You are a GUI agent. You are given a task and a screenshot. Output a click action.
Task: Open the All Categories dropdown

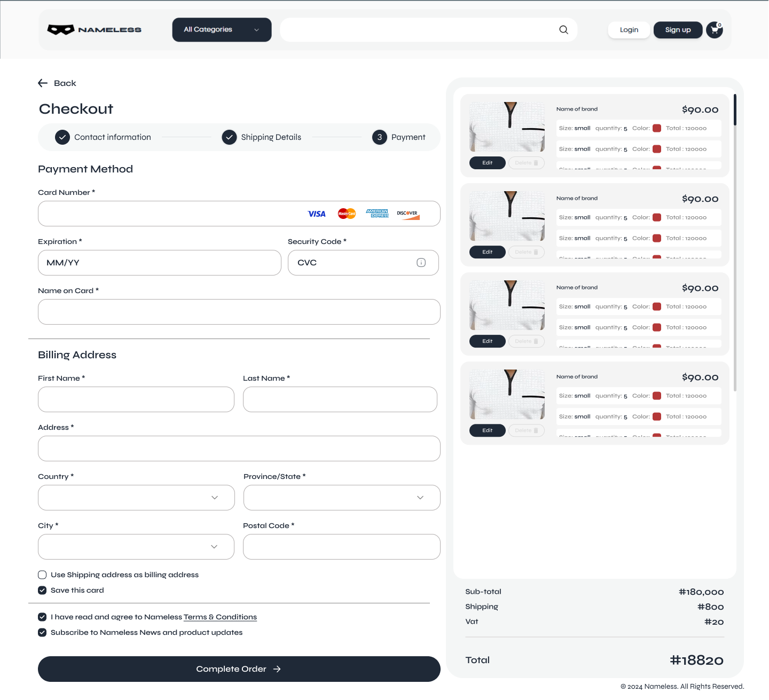pos(222,30)
